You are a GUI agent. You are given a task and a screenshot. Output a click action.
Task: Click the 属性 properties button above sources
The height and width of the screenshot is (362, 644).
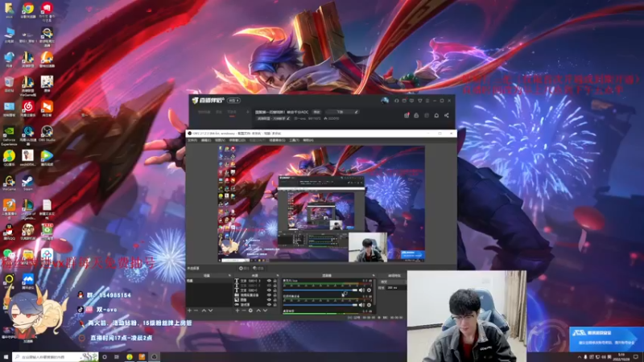[x=244, y=269]
